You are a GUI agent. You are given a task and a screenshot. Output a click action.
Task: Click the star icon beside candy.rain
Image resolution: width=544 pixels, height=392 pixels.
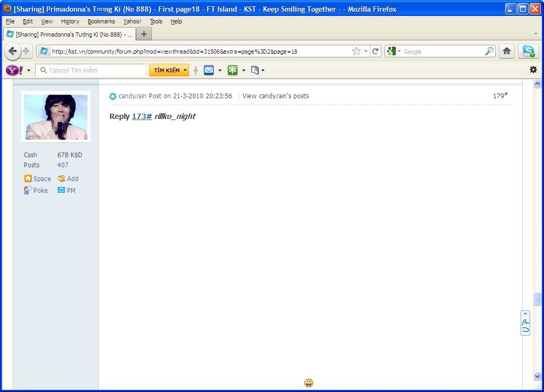click(x=113, y=96)
